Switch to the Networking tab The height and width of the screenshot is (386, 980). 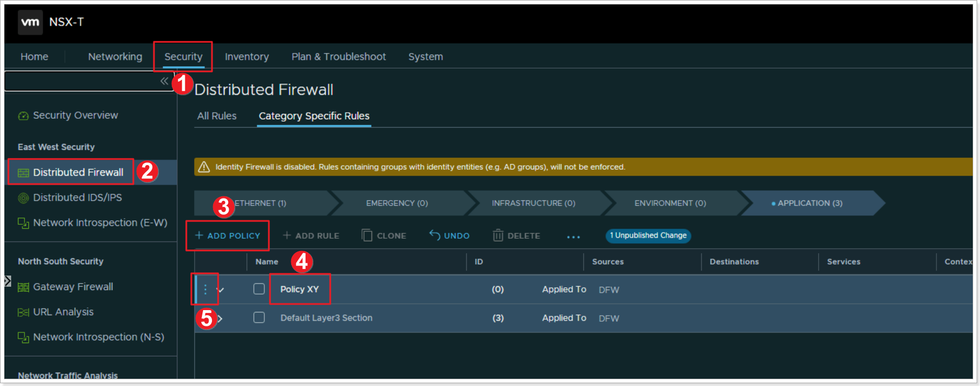pos(115,56)
